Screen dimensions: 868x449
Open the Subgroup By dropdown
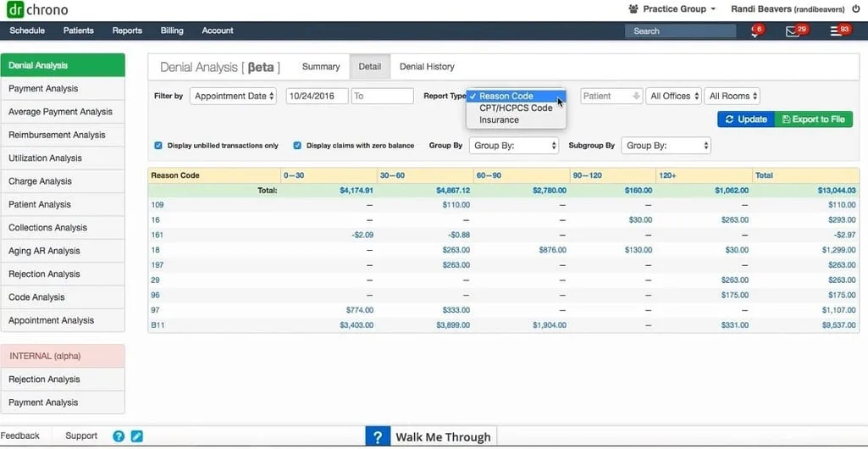[x=666, y=146]
